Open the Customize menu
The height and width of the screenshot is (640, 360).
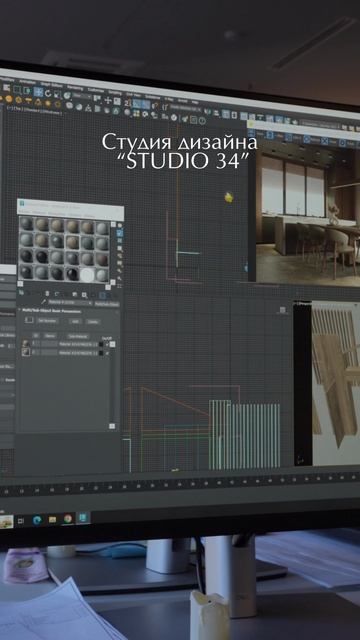[96, 90]
